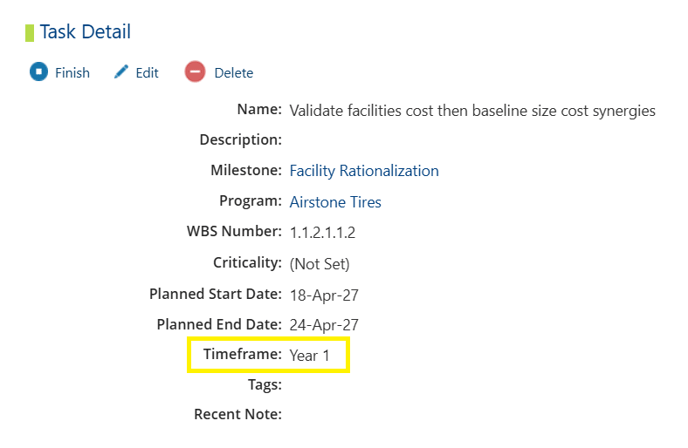This screenshot has width=688, height=448.
Task: Click the task name starting 'Validate facilities cost'
Action: (472, 111)
